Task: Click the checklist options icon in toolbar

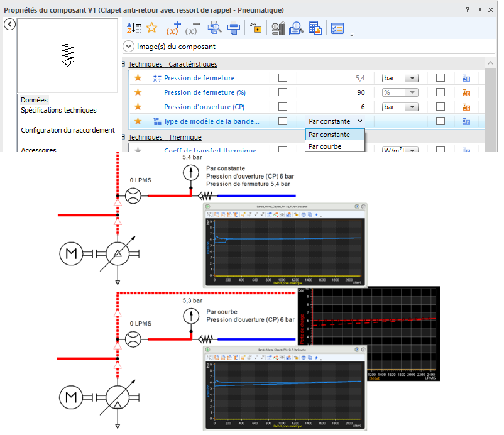Action: coord(337,28)
